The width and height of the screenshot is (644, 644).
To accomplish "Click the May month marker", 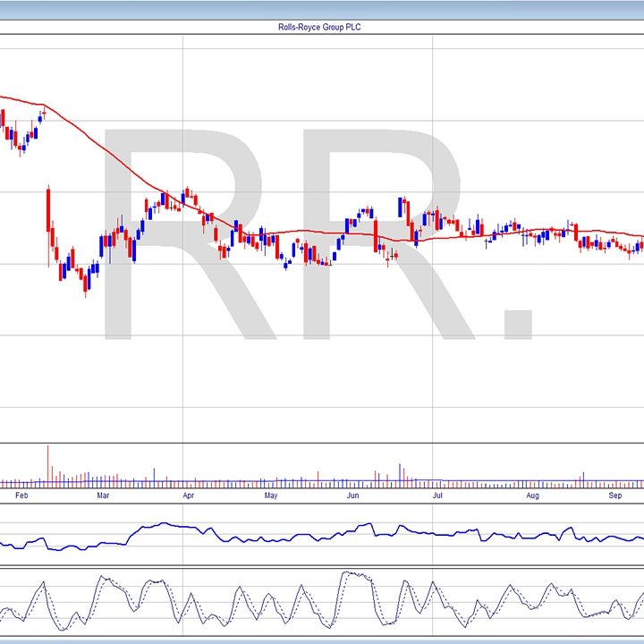I will (271, 495).
